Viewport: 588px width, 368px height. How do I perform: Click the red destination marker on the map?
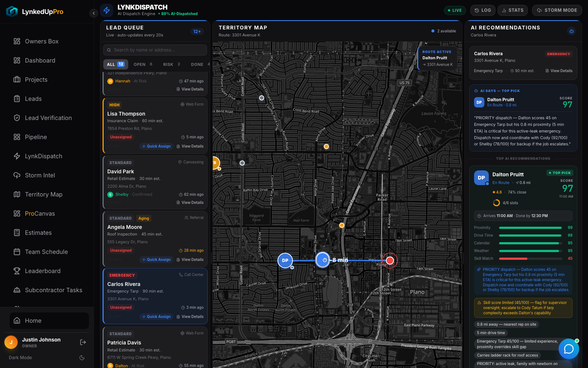[x=390, y=261]
